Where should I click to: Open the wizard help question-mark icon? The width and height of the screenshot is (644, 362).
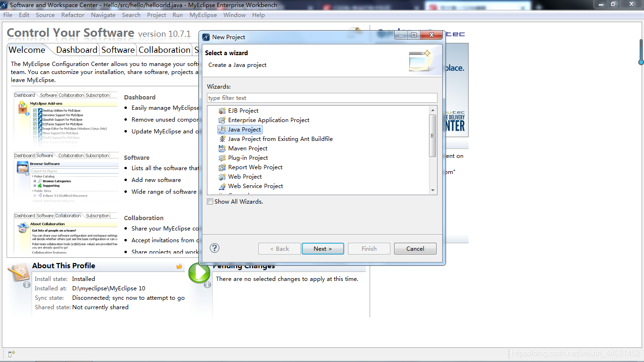click(215, 248)
